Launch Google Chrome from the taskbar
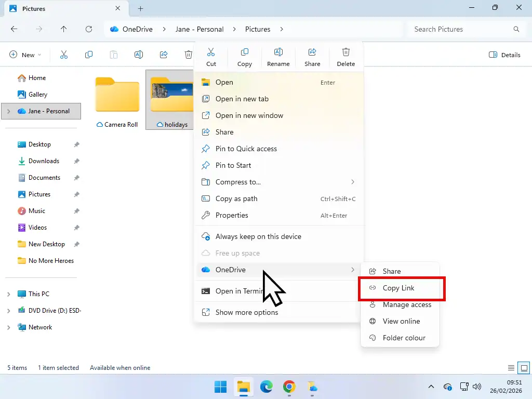The height and width of the screenshot is (399, 532). tap(289, 387)
